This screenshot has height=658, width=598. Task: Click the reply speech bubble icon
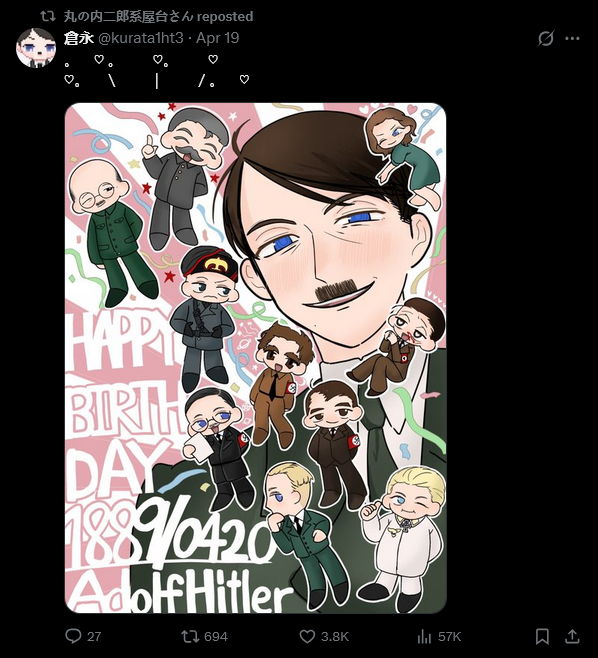[73, 636]
